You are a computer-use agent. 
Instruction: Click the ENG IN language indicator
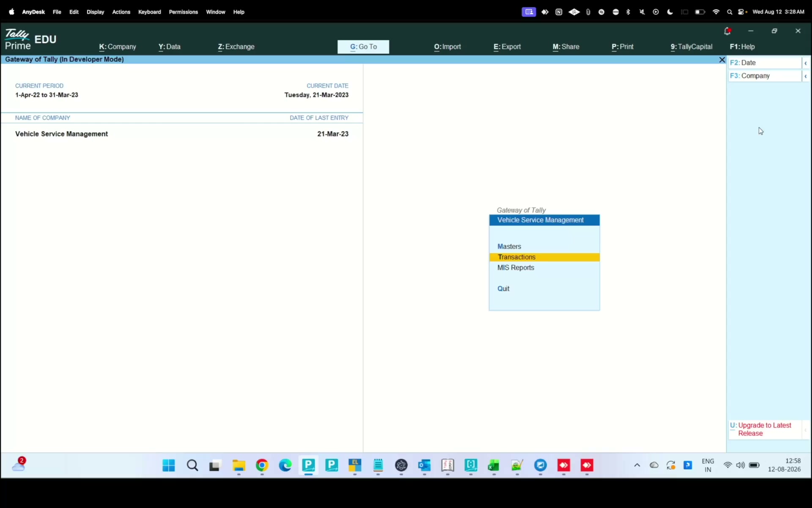pos(708,465)
